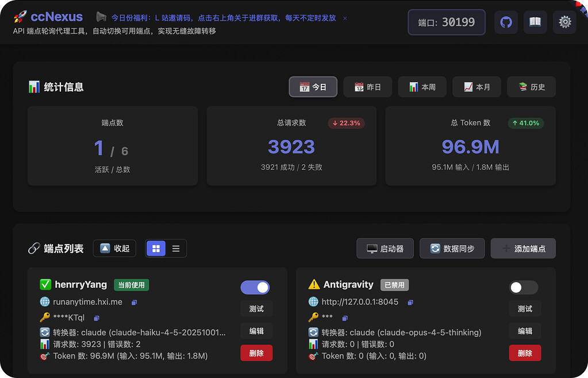The width and height of the screenshot is (588, 378).
Task: Enable the Antigravity endpoint switch
Action: (x=524, y=287)
